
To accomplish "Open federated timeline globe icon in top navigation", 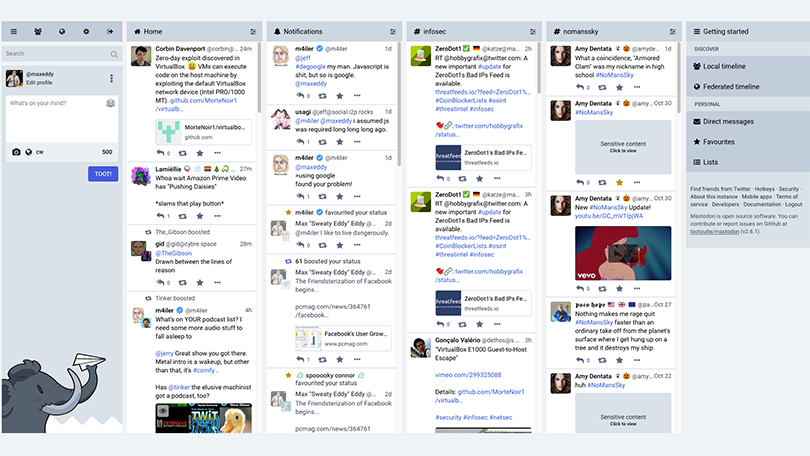I will pyautogui.click(x=62, y=32).
